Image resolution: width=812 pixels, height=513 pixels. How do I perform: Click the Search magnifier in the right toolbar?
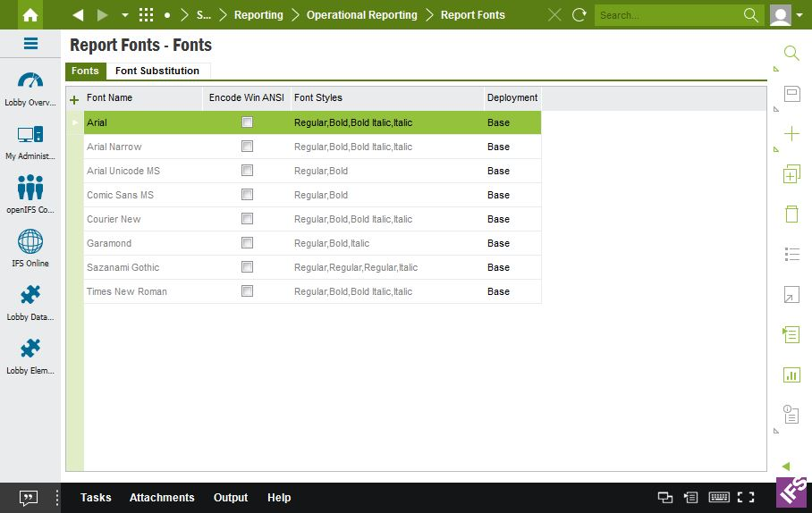(791, 53)
